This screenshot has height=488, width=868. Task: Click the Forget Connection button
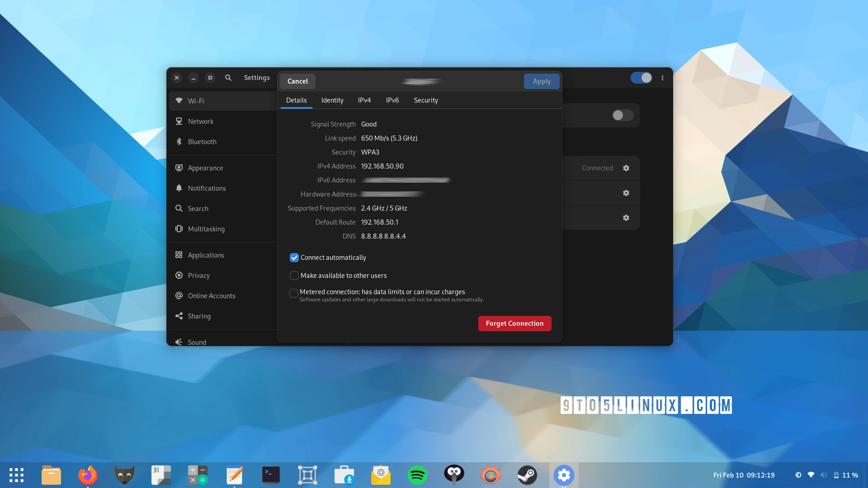[514, 324]
